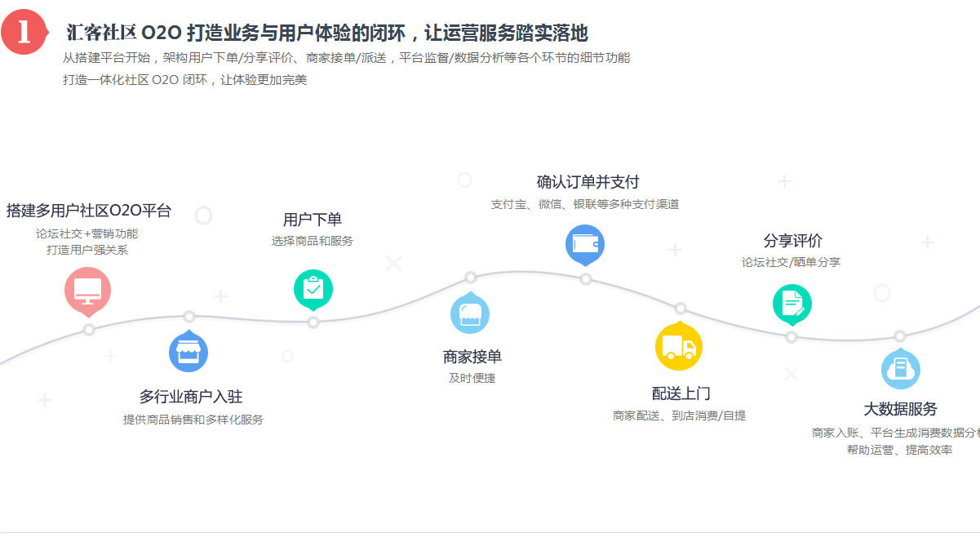Click the pink monitor platform icon
The height and width of the screenshot is (560, 980).
tap(87, 290)
